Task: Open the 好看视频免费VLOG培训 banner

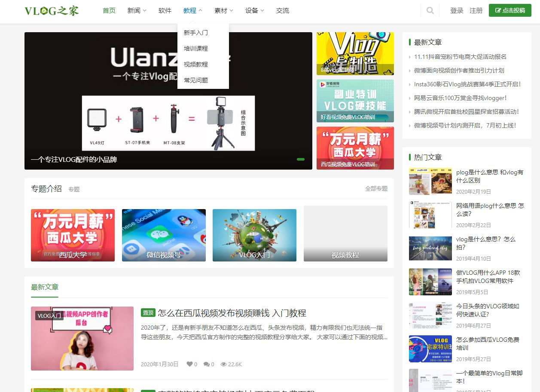Action: click(x=355, y=101)
